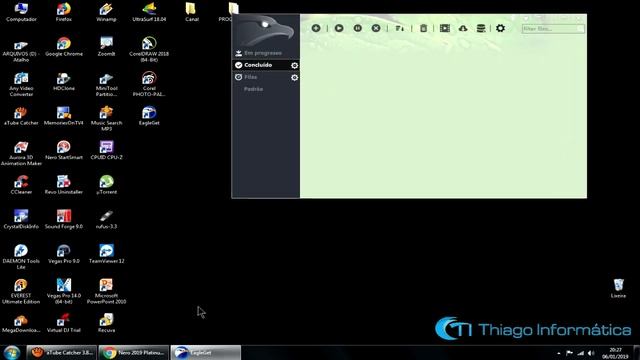Pause downloads using the pause icon
Screen dimensions: 640x360
[x=358, y=28]
